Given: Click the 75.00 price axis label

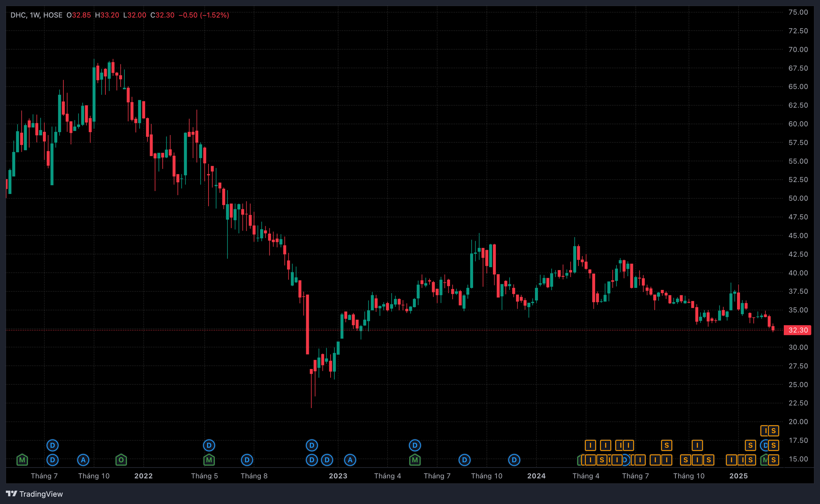Looking at the screenshot, I should pos(798,12).
